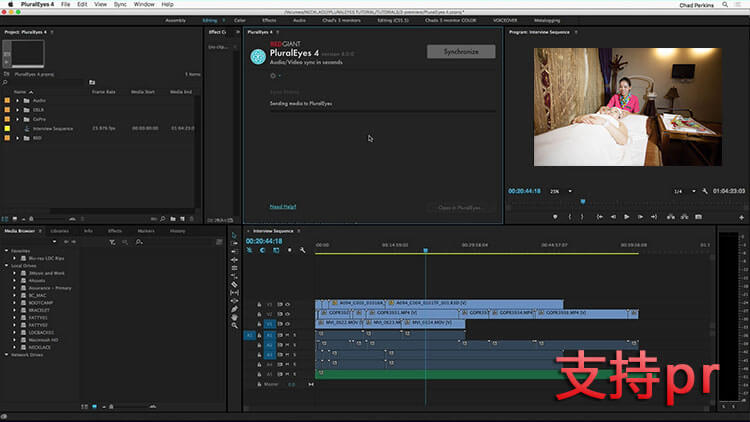Open the Sync menu

120,4
